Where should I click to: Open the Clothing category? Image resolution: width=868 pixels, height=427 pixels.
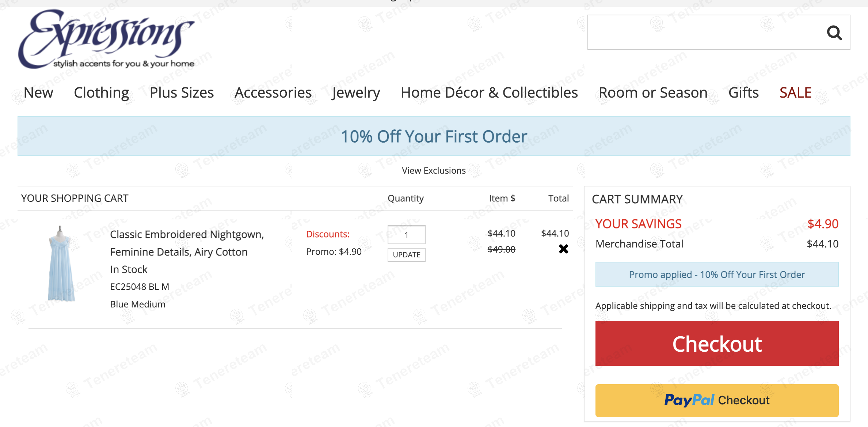coord(101,93)
